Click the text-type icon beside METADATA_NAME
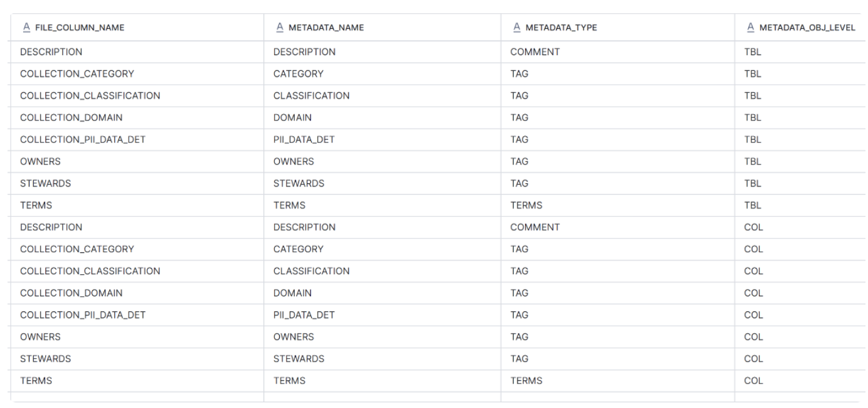Screen dimensions: 868x408 [280, 27]
